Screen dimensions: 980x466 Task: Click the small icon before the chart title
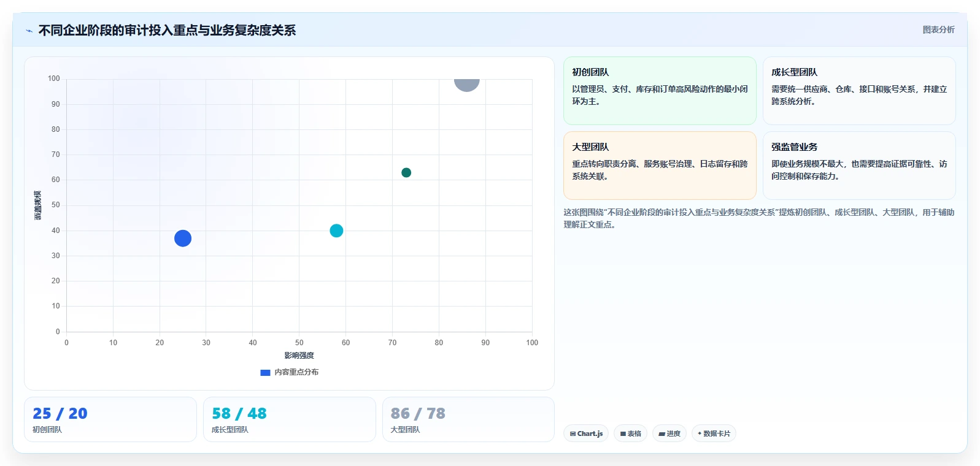[x=29, y=31]
